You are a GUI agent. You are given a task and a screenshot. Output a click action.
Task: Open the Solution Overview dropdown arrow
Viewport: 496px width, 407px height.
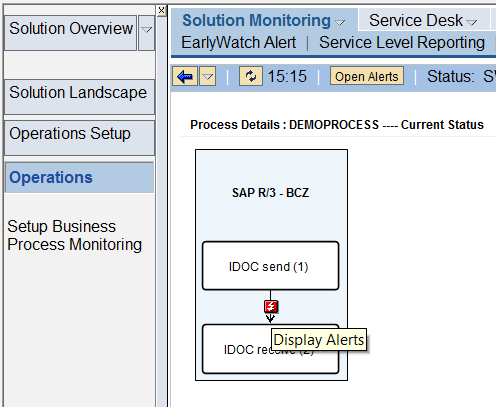146,33
